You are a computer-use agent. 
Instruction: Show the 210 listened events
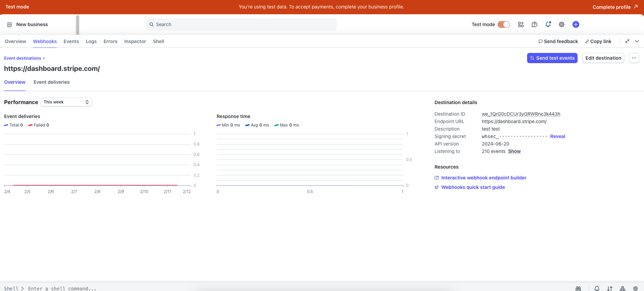(x=514, y=151)
